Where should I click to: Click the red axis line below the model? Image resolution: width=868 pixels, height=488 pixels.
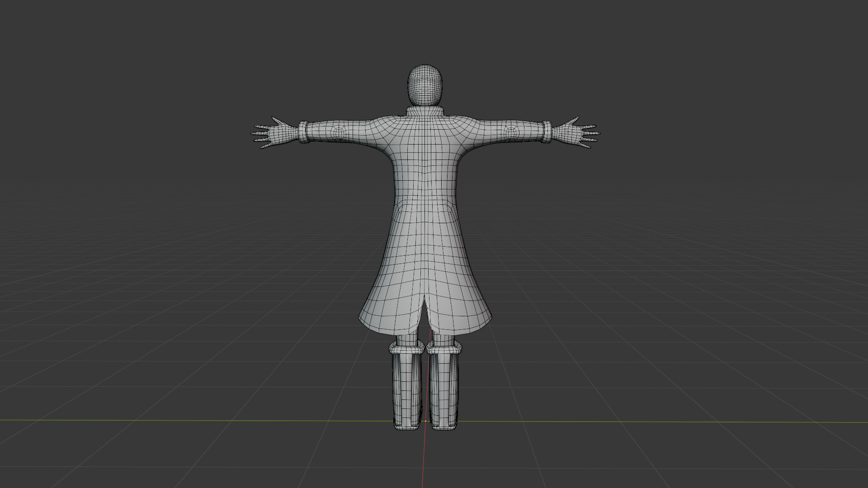click(x=423, y=456)
